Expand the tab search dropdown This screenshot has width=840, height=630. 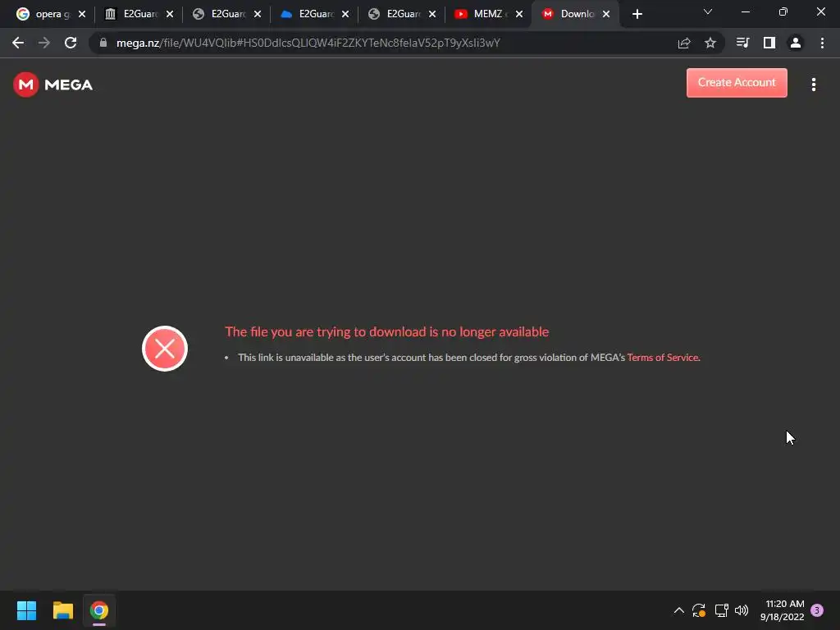[x=708, y=11]
